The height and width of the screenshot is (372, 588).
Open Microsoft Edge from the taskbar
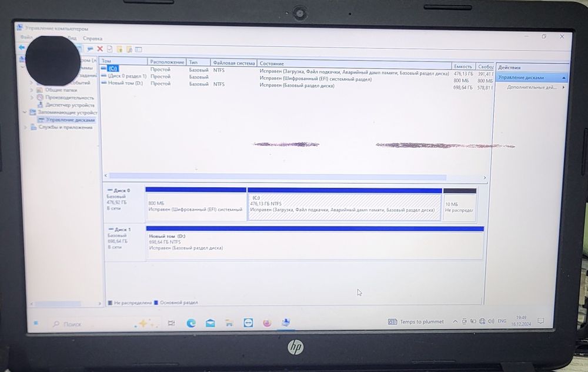tap(191, 323)
